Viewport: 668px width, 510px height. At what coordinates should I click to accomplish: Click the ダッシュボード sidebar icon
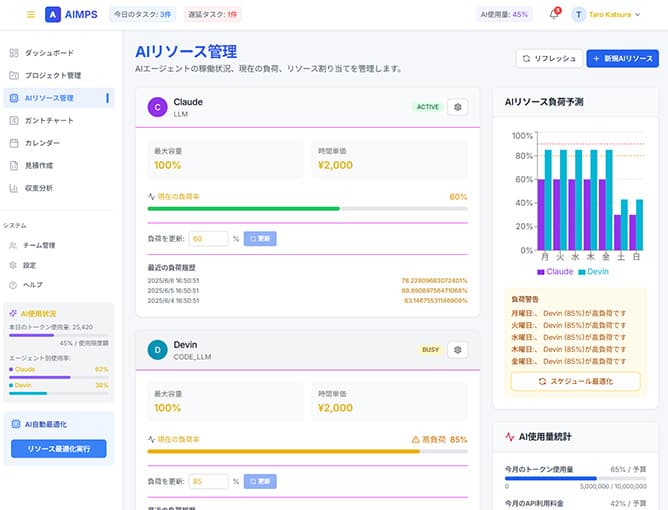point(14,53)
